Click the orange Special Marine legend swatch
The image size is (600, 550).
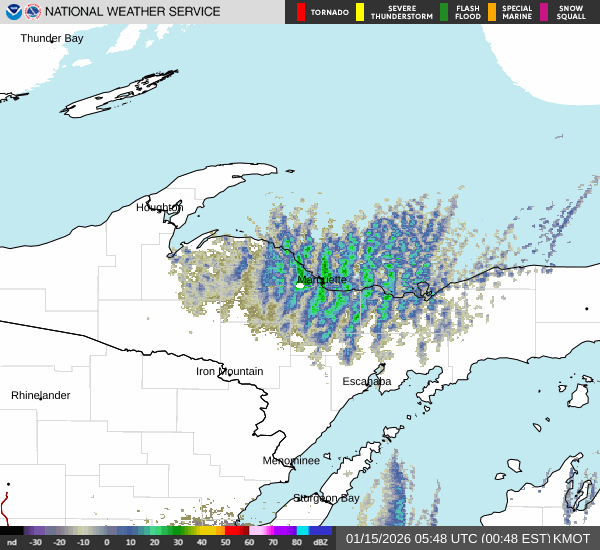click(492, 12)
